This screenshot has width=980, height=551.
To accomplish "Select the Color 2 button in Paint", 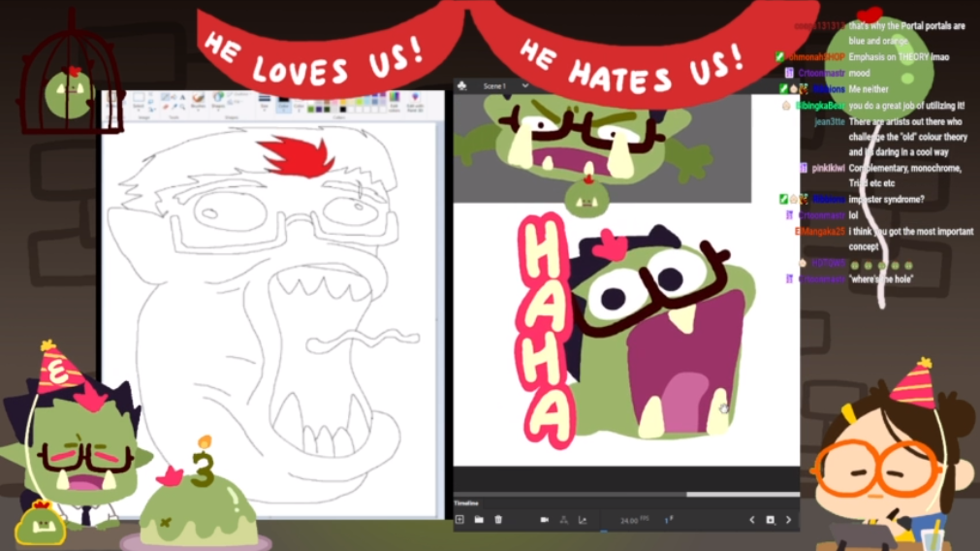I will 299,105.
